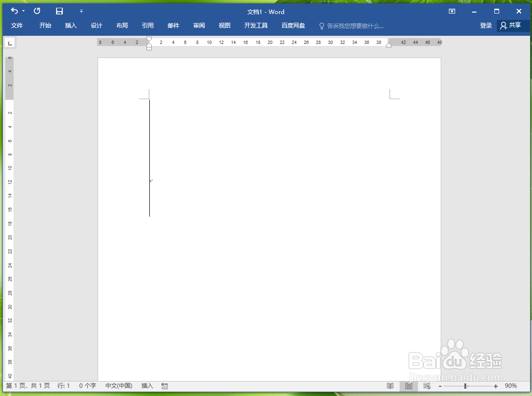Image resolution: width=532 pixels, height=396 pixels.
Task: Expand Customize Quick Access Toolbar dropdown
Action: tap(82, 11)
